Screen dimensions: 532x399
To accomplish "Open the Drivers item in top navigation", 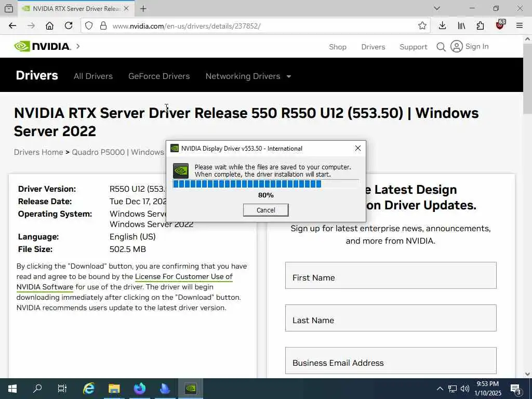I will (x=373, y=47).
